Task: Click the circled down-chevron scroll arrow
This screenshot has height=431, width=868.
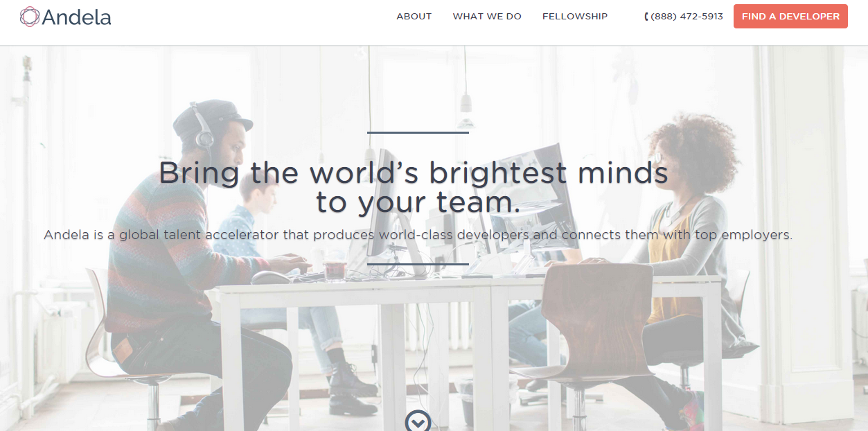Action: (x=418, y=421)
